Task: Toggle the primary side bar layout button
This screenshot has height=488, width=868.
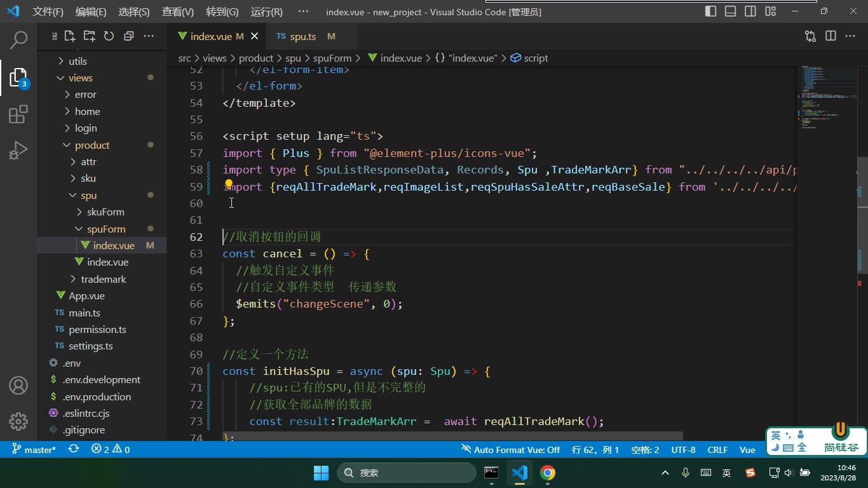Action: (x=711, y=11)
